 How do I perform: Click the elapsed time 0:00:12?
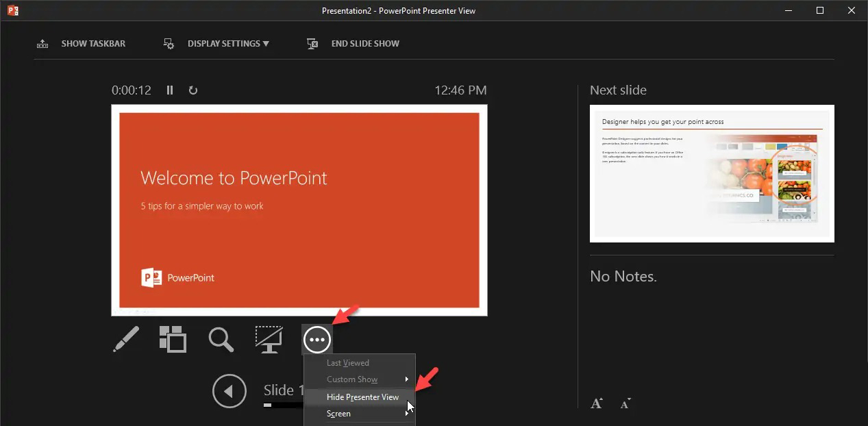[x=132, y=90]
